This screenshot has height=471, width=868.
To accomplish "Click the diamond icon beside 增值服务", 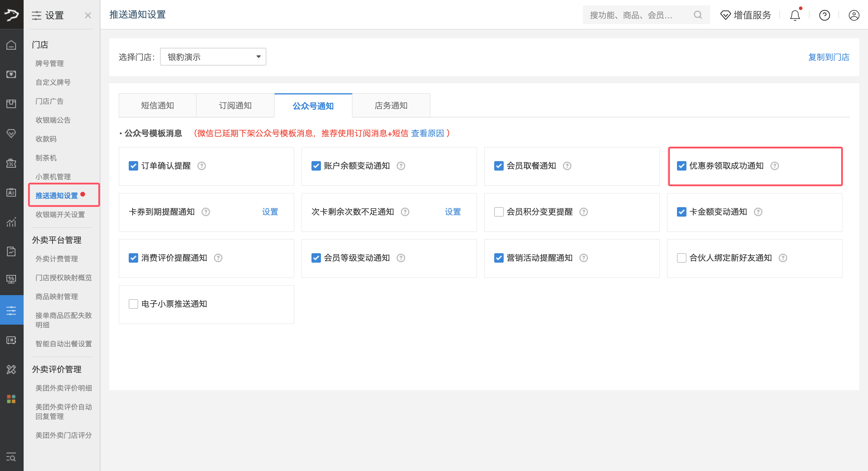I will pyautogui.click(x=725, y=15).
